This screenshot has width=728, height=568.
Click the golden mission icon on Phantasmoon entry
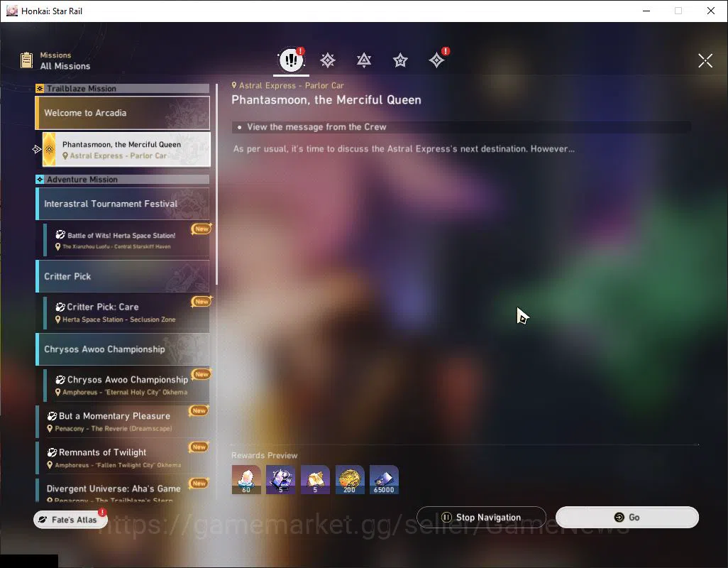point(49,150)
